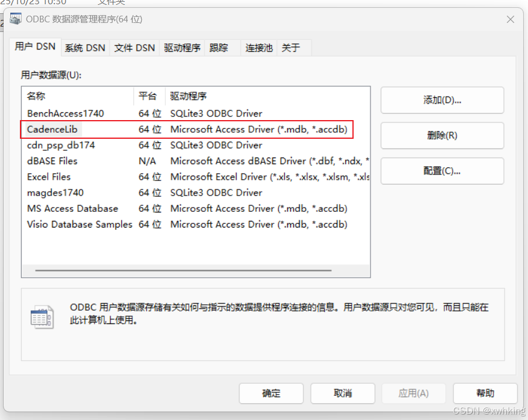
Task: Confirm with the 确定 button
Action: [x=271, y=393]
